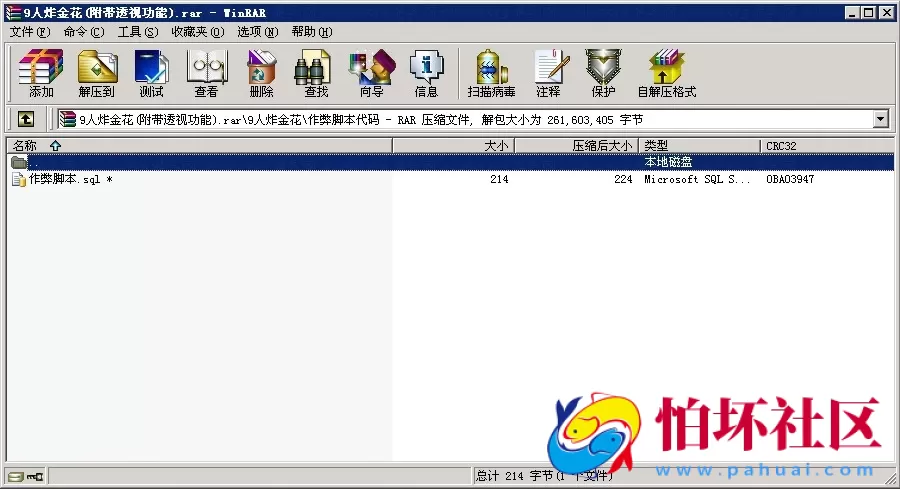900x489 pixels.
Task: Start 扫描病毒 (Virus Scan) tool
Action: (x=491, y=74)
